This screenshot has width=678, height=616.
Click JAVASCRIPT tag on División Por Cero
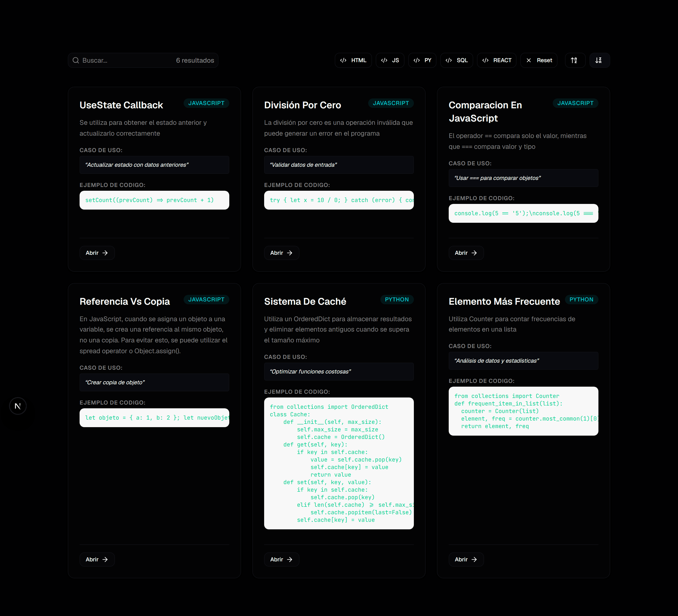[x=391, y=103]
